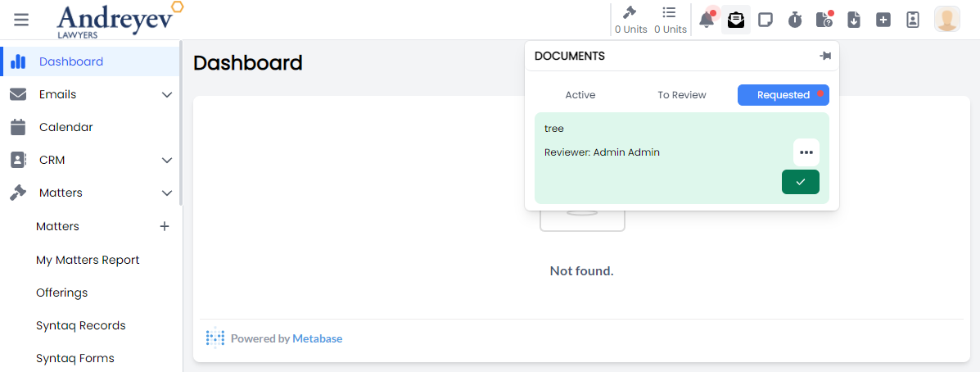
Task: Expand the Emails menu chevron
Action: [x=167, y=95]
